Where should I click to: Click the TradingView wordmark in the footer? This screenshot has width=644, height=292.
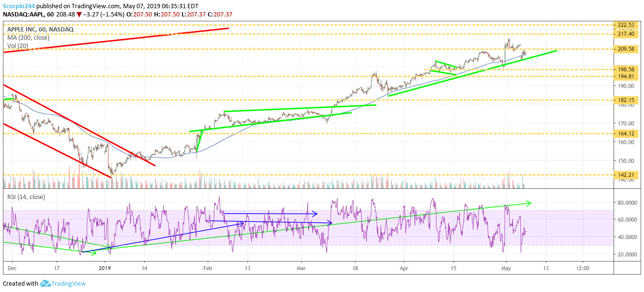click(x=69, y=284)
